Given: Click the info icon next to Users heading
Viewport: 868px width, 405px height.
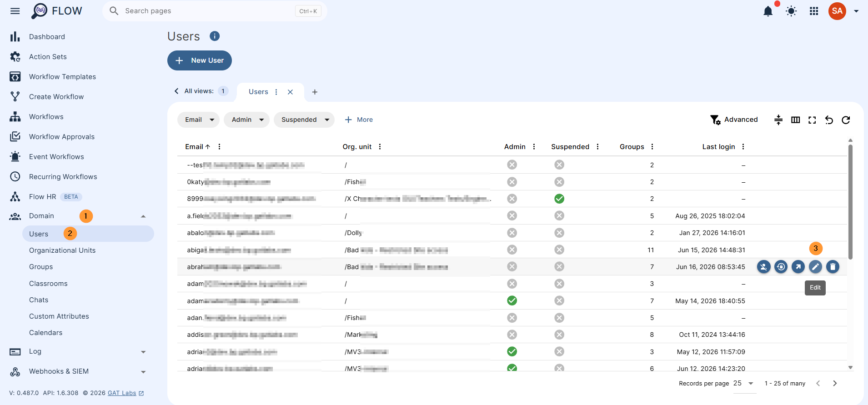Looking at the screenshot, I should tap(215, 36).
